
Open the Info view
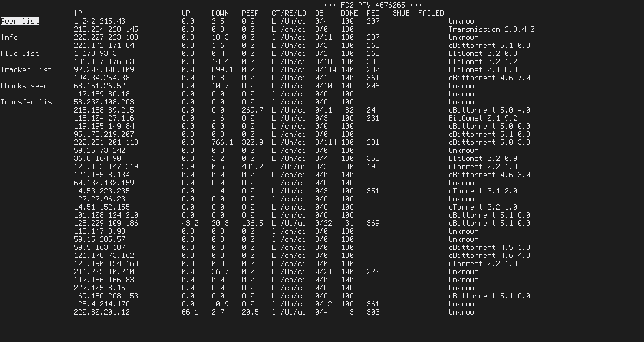tap(9, 37)
